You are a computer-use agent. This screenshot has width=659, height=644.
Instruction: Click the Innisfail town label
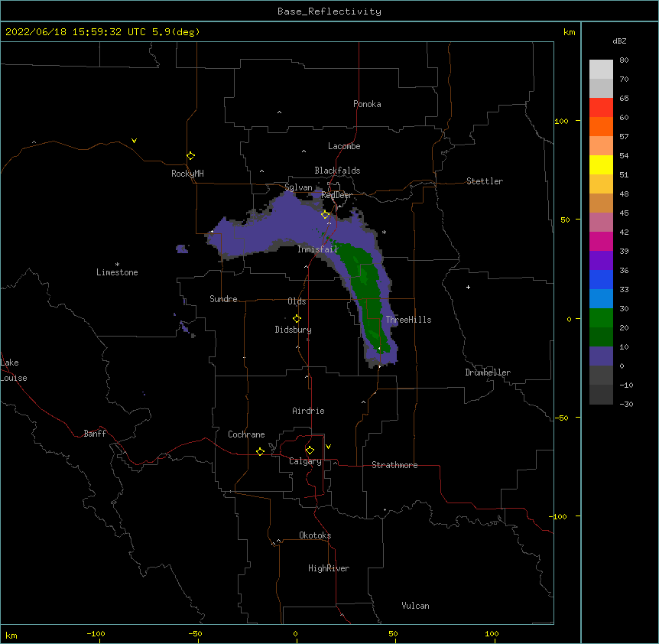(318, 249)
